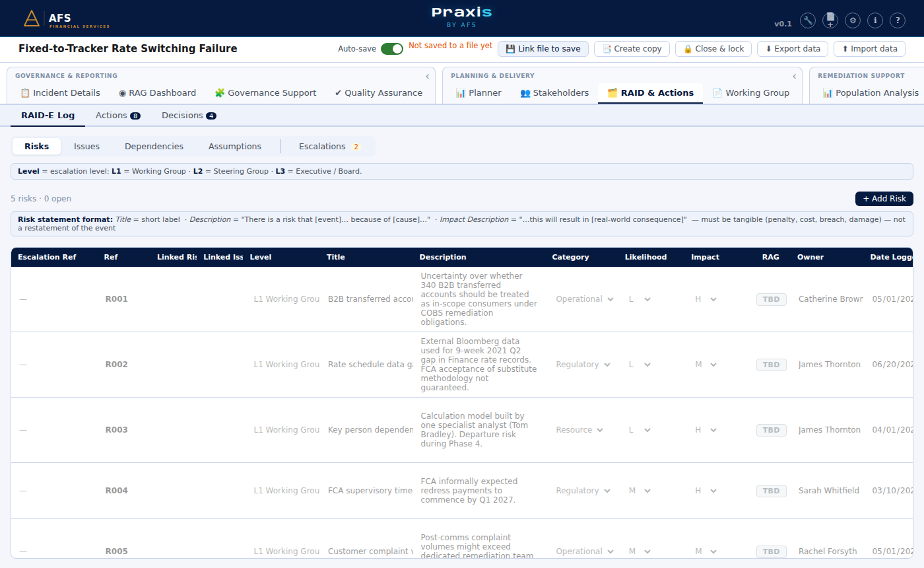Click the TBD RAG badge for R003
Image resolution: width=924 pixels, height=568 pixels.
pyautogui.click(x=771, y=430)
